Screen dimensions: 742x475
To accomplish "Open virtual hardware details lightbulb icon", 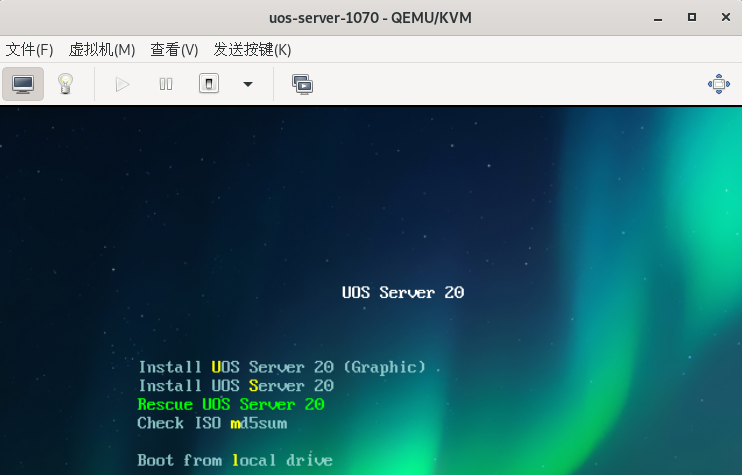I will point(65,84).
